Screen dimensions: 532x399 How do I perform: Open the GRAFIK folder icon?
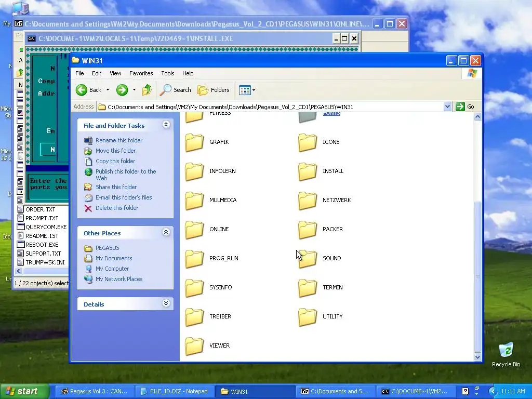click(194, 142)
